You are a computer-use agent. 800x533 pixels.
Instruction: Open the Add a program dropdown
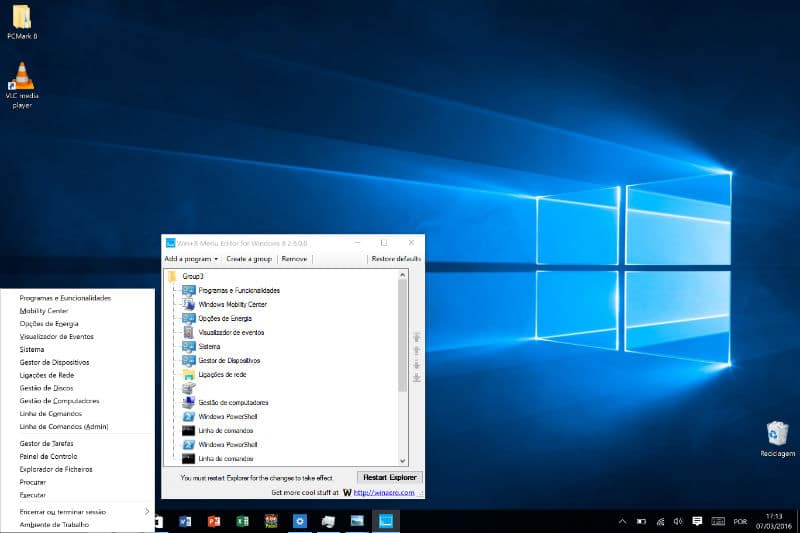(191, 259)
